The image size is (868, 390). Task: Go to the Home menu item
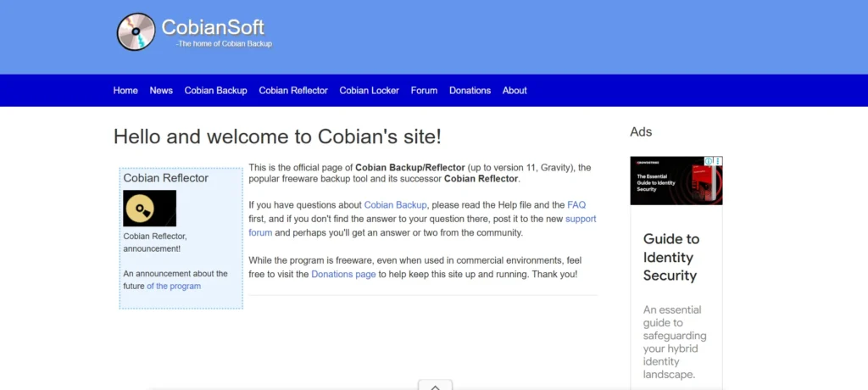pyautogui.click(x=125, y=91)
